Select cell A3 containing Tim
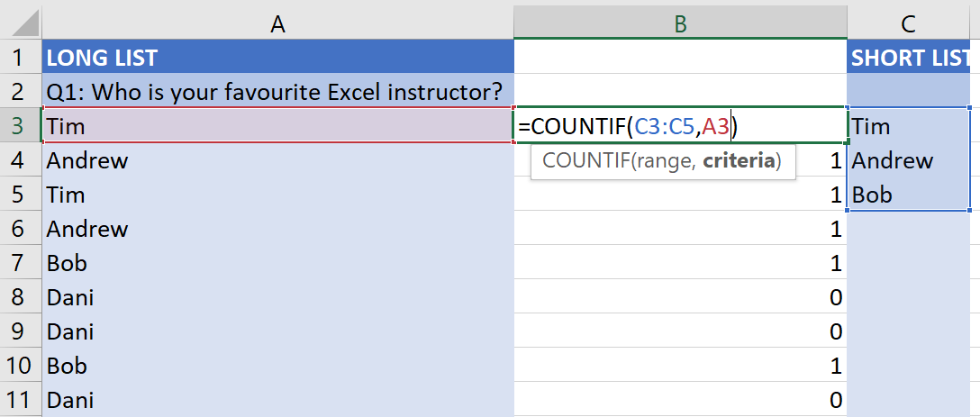Viewport: 980px width, 417px height. tap(277, 126)
